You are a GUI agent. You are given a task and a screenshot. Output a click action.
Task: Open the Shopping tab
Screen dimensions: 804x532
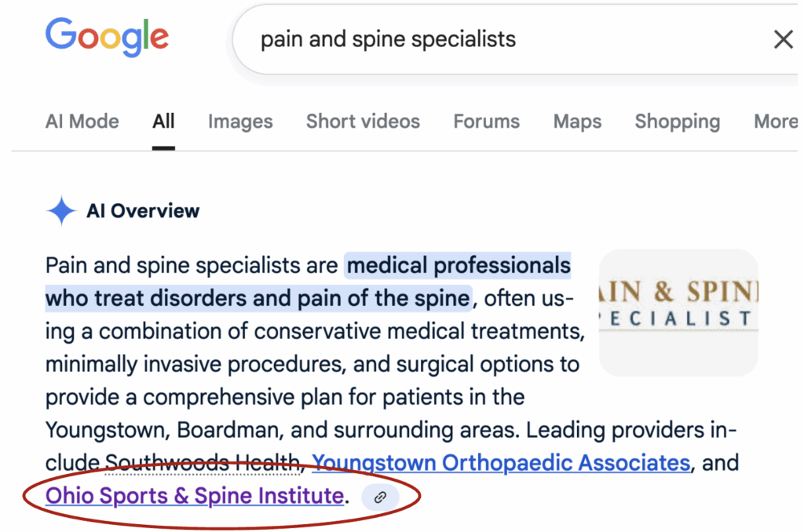[x=677, y=122]
